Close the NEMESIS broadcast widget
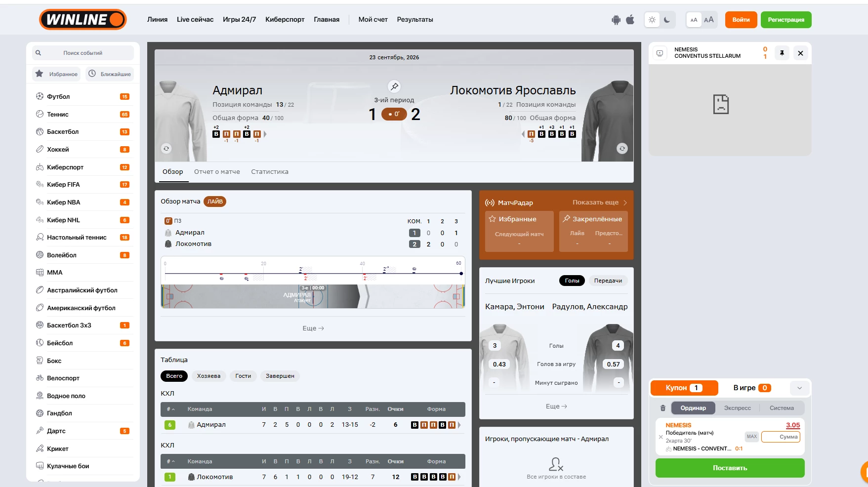This screenshot has height=487, width=868. tap(801, 53)
